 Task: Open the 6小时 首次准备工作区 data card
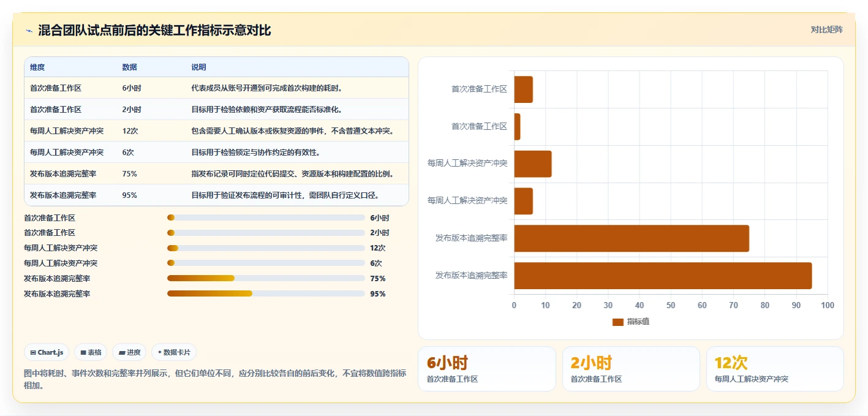(487, 369)
